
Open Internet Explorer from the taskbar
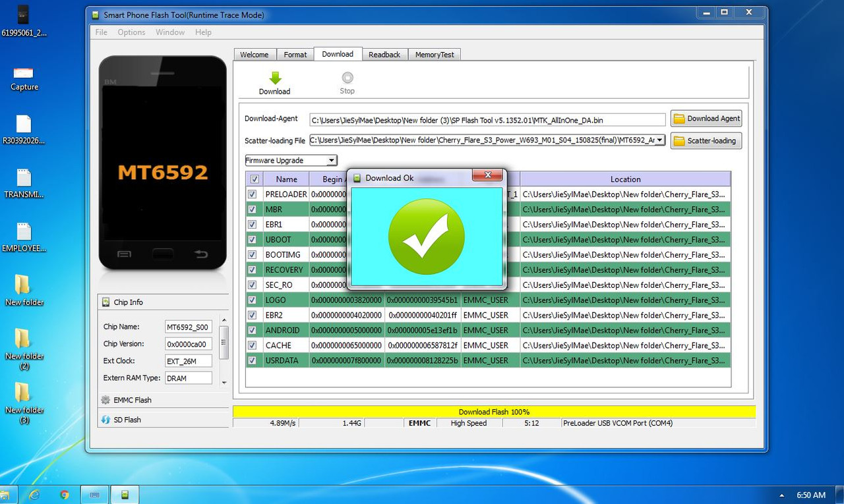(x=34, y=494)
